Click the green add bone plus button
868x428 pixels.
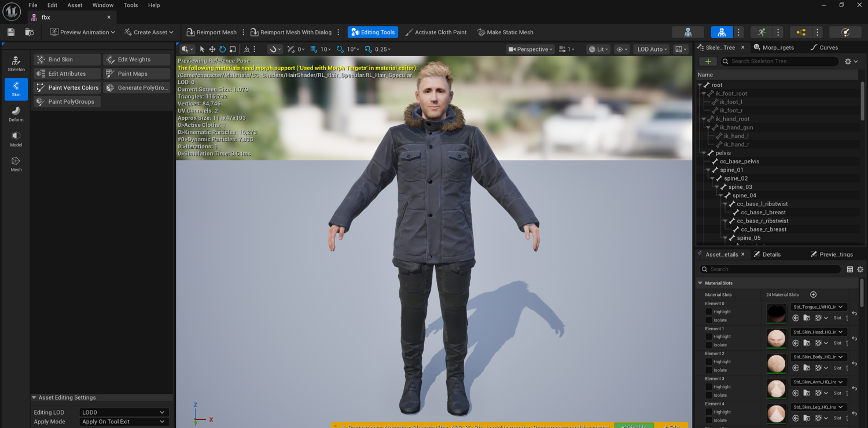point(708,61)
